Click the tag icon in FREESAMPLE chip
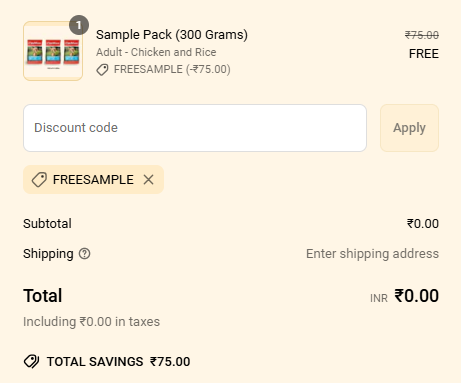 coord(39,180)
